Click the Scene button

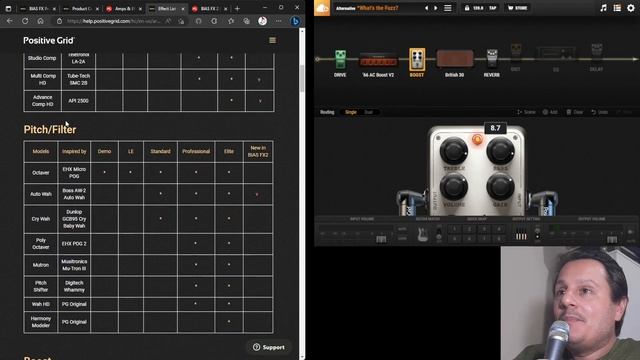[526, 112]
